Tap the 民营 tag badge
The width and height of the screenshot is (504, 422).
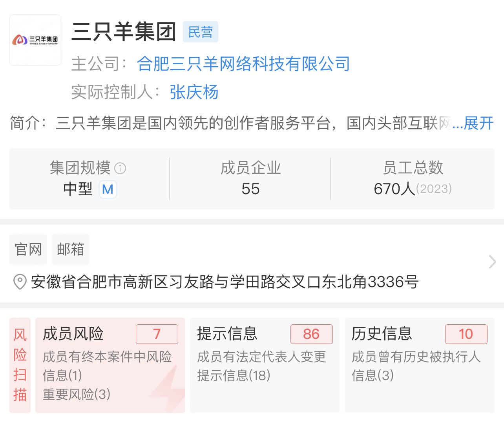(201, 32)
